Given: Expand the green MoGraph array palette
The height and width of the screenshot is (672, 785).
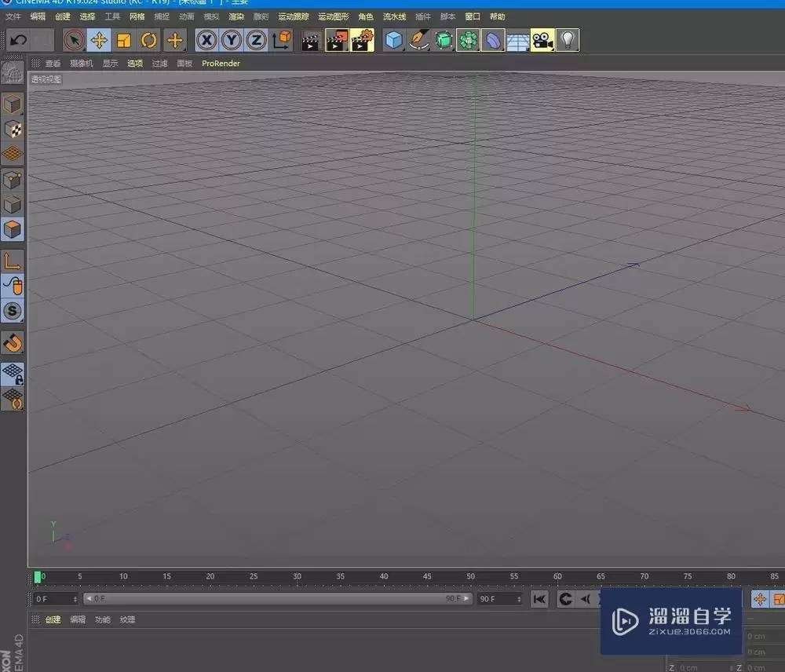Looking at the screenshot, I should 468,41.
